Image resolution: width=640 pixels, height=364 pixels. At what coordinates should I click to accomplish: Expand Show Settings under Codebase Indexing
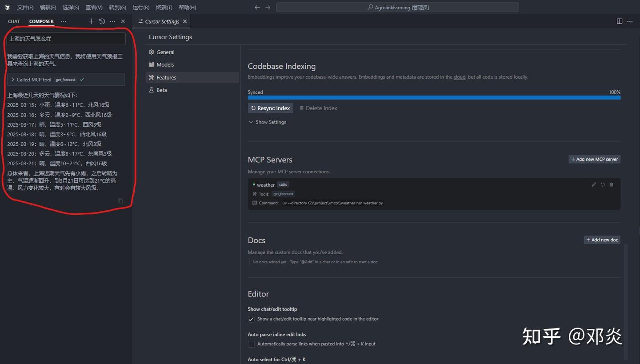point(267,122)
